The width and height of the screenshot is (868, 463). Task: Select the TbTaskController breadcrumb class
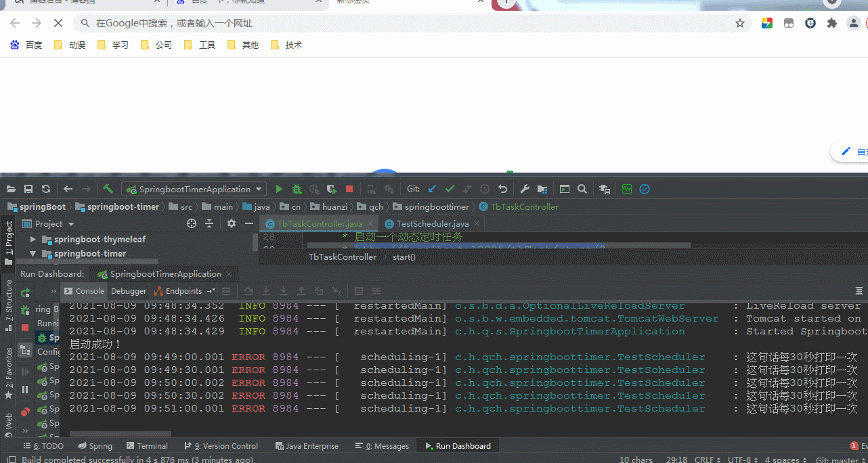519,207
